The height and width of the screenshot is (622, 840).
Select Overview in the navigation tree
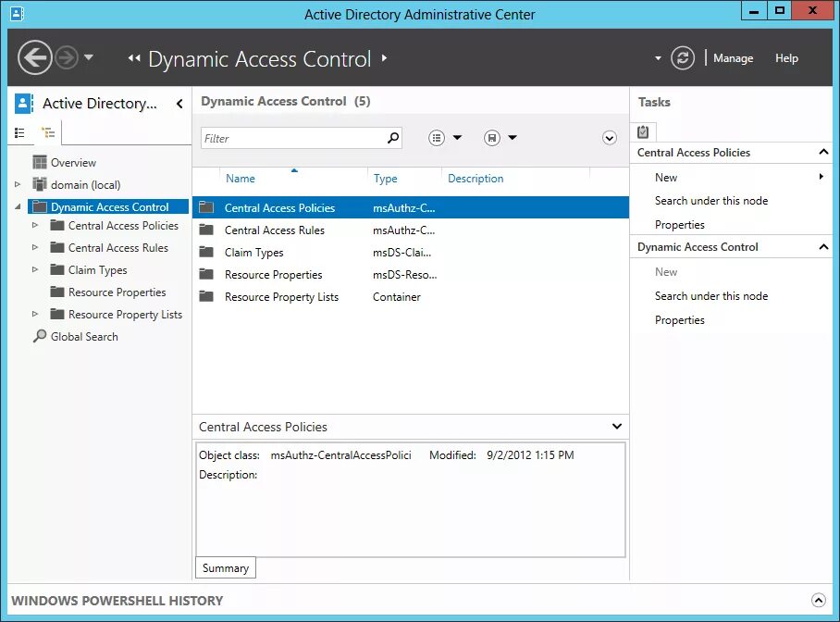(73, 163)
